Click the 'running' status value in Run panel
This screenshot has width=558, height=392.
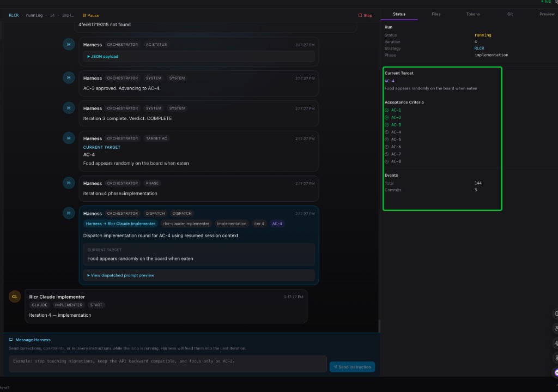click(483, 35)
